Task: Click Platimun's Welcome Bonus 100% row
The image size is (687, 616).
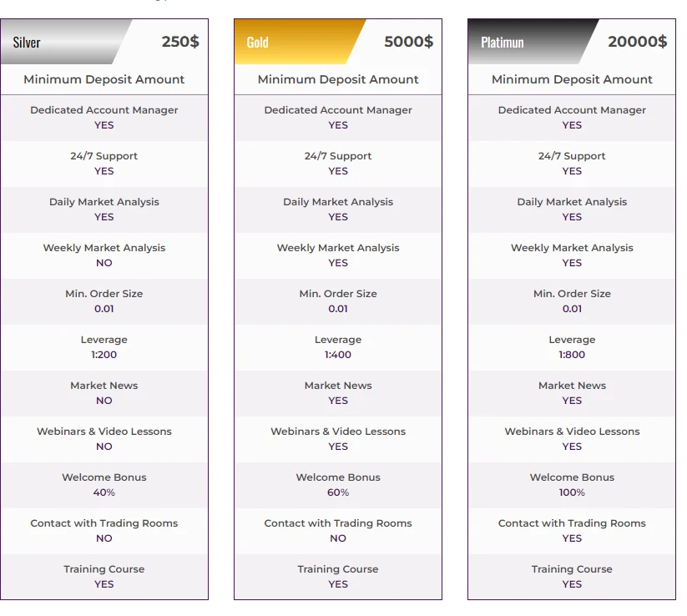Action: pos(572,485)
